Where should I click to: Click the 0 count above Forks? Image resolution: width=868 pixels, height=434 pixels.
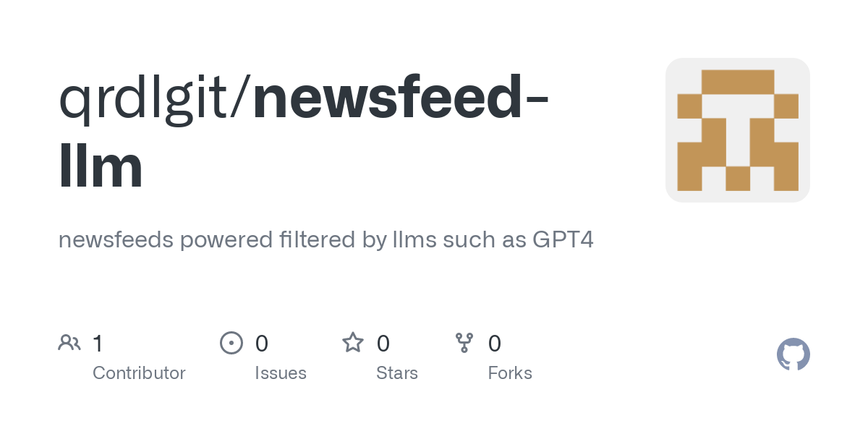coord(495,344)
